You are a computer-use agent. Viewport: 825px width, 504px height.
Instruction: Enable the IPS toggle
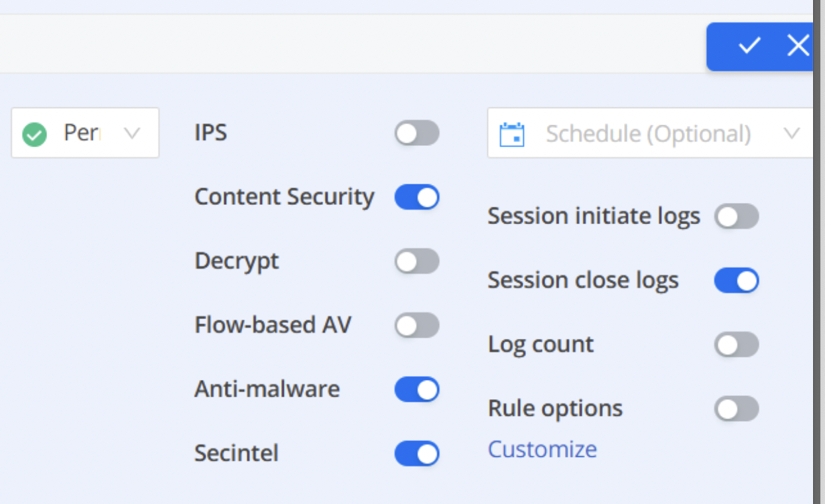(x=417, y=133)
